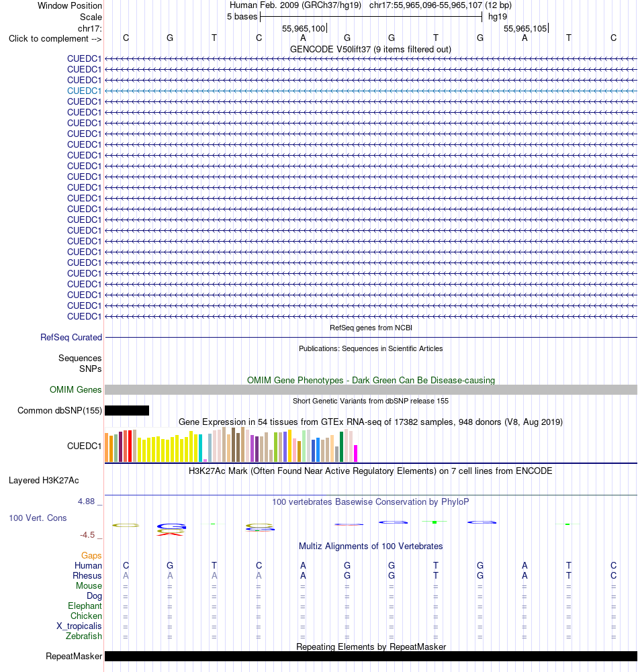Screen dimensions: 638x672
Task: Click the Sequences track label
Action: click(x=80, y=358)
